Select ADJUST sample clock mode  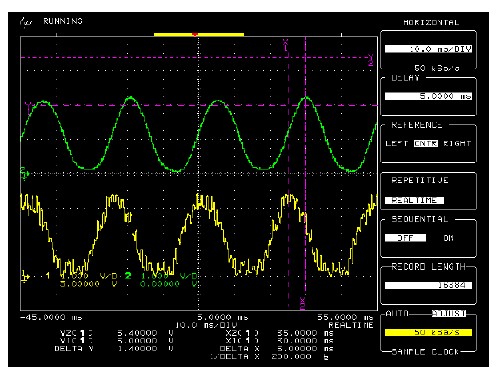coord(449,313)
